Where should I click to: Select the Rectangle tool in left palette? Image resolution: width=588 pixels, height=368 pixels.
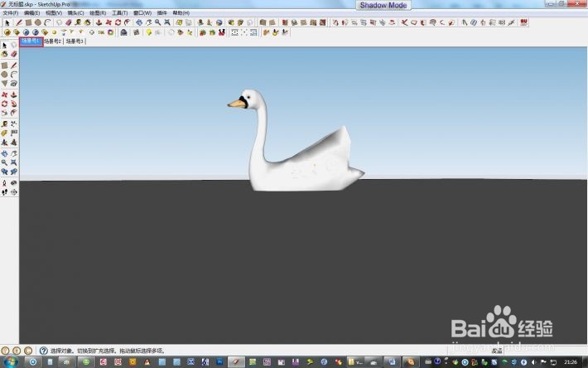click(4, 65)
